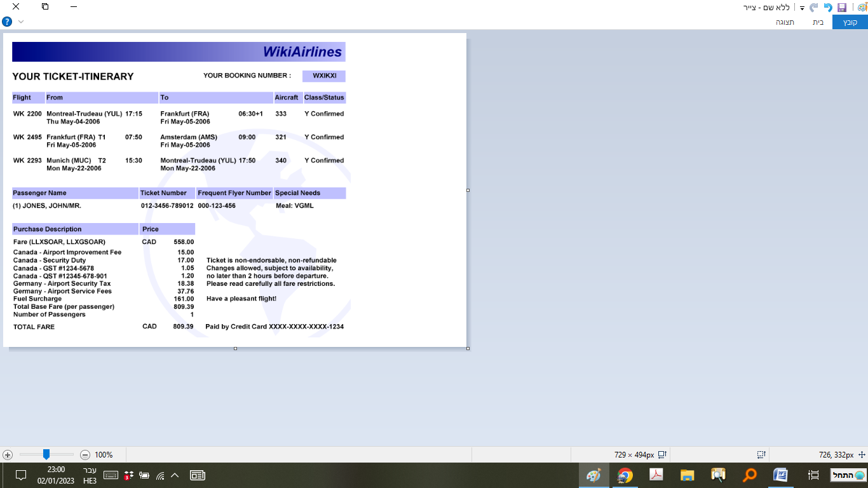Open the touch keyboard from the tray
The image size is (868, 488).
click(111, 475)
